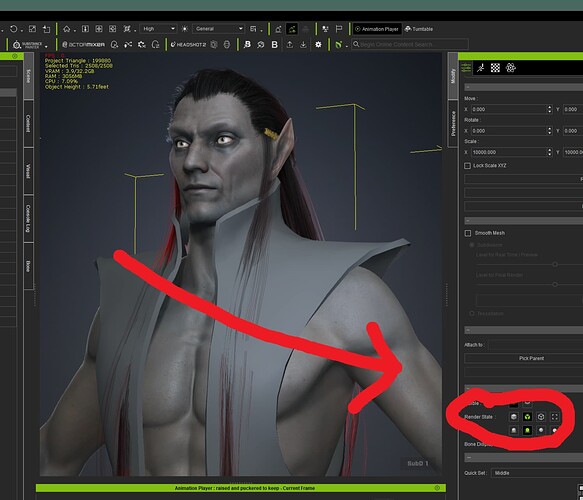This screenshot has width=583, height=500.
Task: Click the Home view camera icon
Action: coord(67,29)
